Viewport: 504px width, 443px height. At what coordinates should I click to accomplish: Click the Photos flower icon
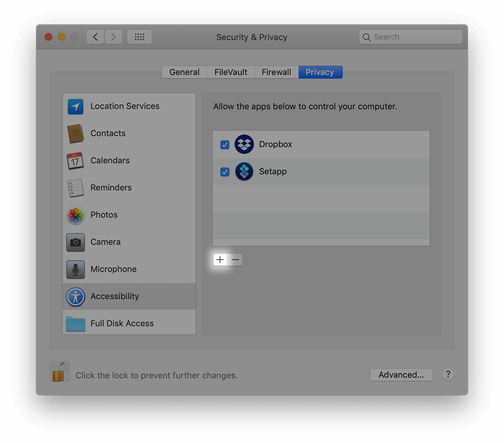[76, 215]
